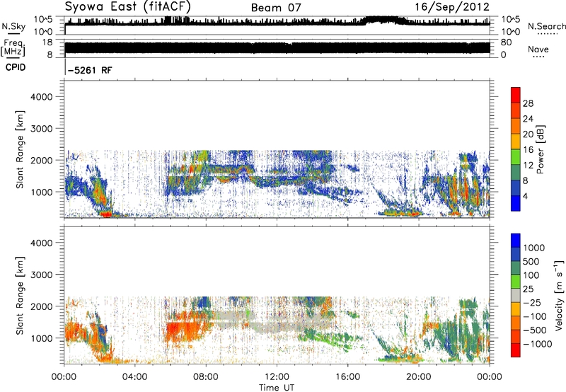Select the '16' power colorbar label
Image resolution: width=566 pixels, height=392 pixels.
tap(528, 150)
